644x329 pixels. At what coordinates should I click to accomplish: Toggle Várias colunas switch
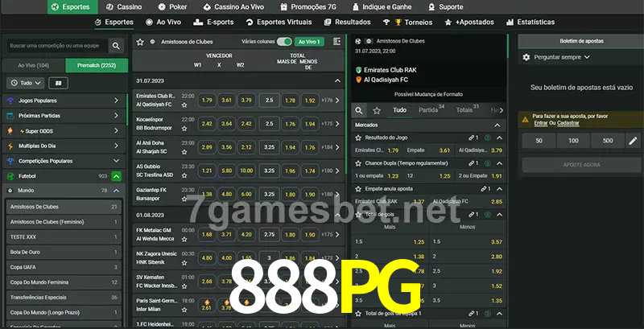[x=284, y=42]
